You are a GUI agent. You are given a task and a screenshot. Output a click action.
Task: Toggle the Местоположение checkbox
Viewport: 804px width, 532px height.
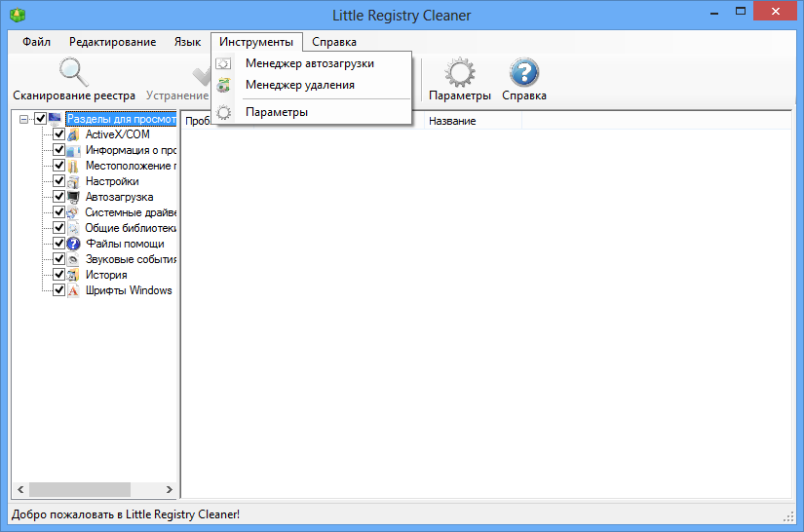[59, 166]
